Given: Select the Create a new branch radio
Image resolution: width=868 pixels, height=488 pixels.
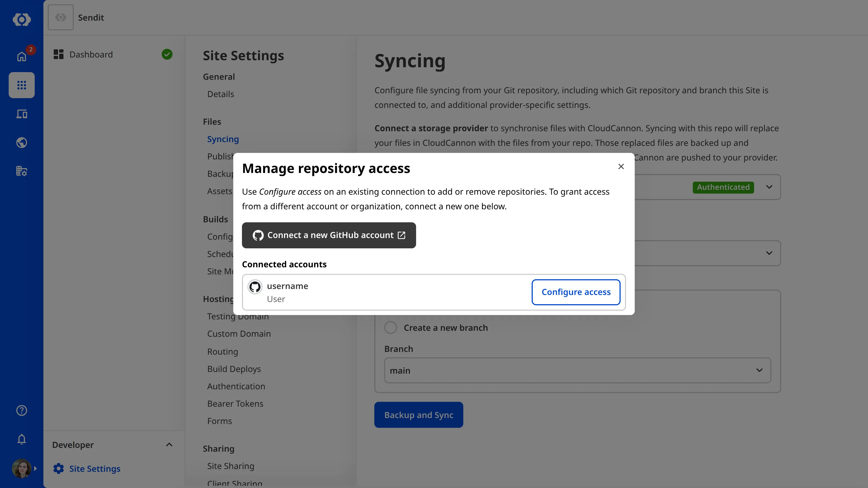Looking at the screenshot, I should (x=391, y=328).
